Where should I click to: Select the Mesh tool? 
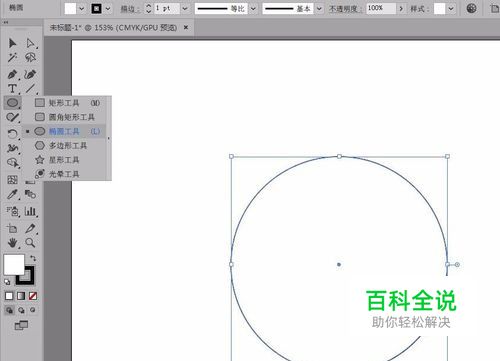[12, 180]
